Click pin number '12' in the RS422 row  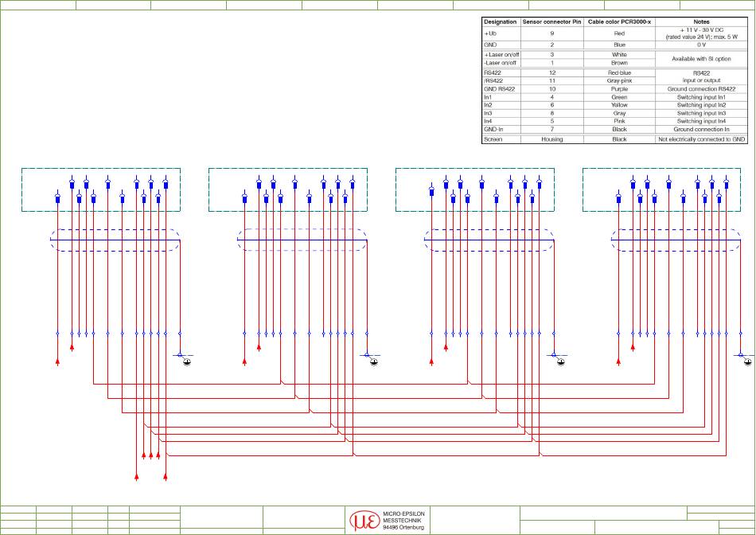[552, 72]
